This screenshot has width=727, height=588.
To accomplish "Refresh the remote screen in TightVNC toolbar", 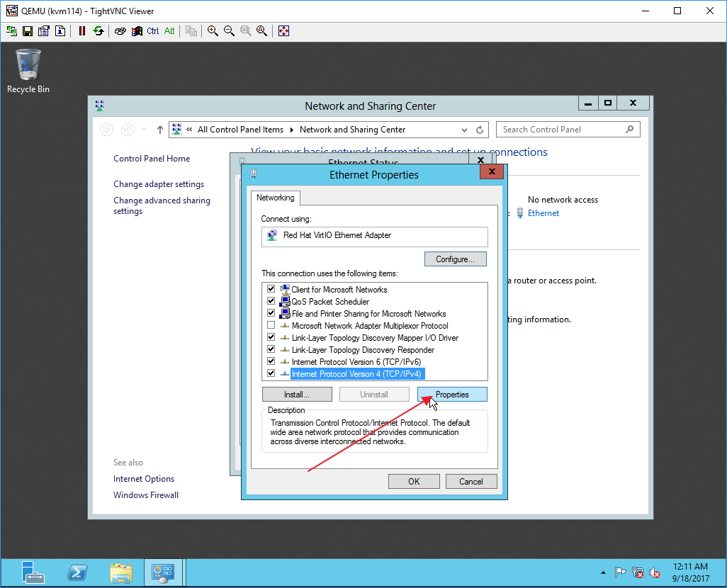I will click(98, 31).
